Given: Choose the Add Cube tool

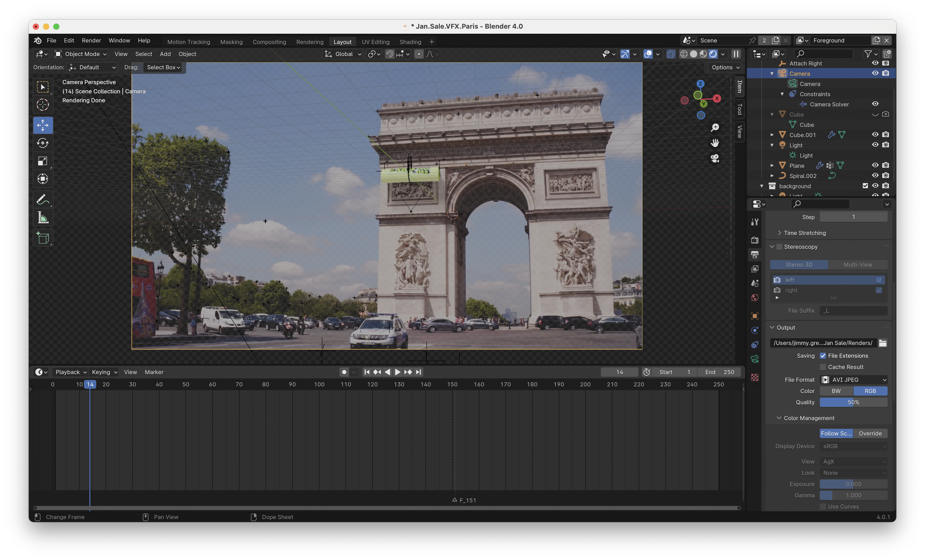Looking at the screenshot, I should [43, 238].
